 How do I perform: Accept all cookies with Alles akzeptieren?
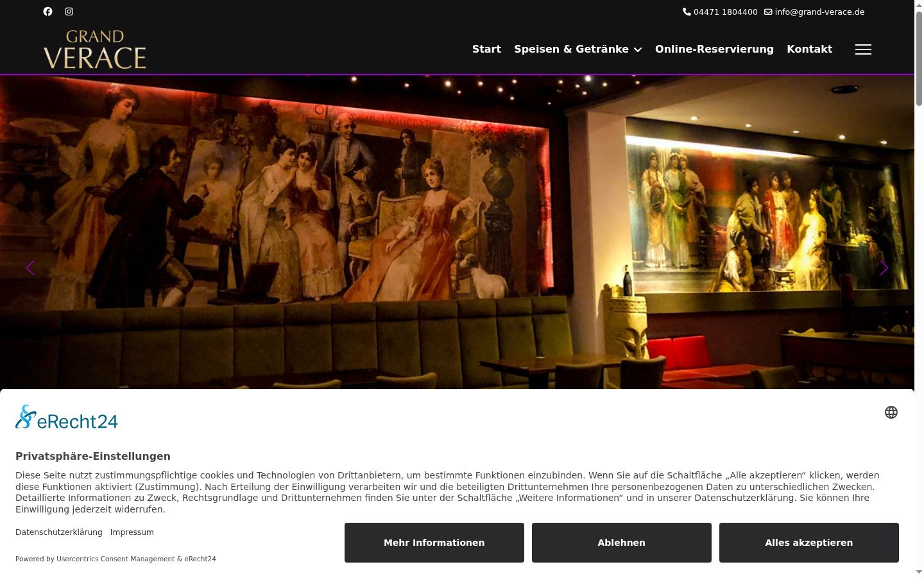click(x=809, y=543)
